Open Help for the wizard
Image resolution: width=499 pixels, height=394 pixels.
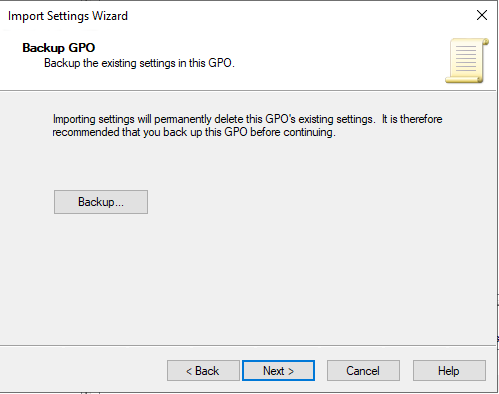click(449, 370)
